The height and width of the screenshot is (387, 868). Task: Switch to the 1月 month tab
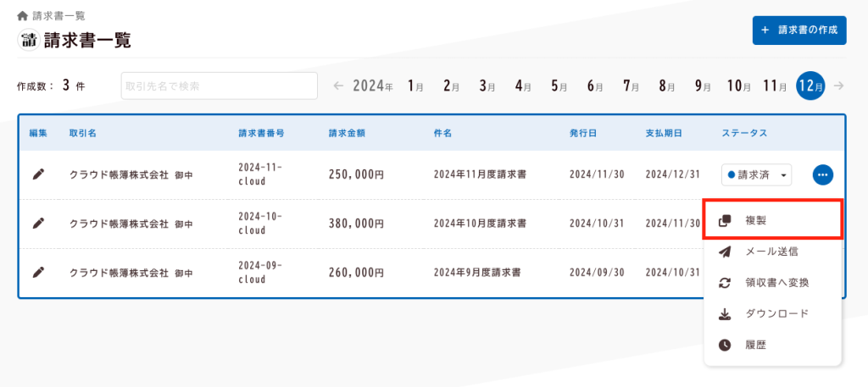[415, 86]
